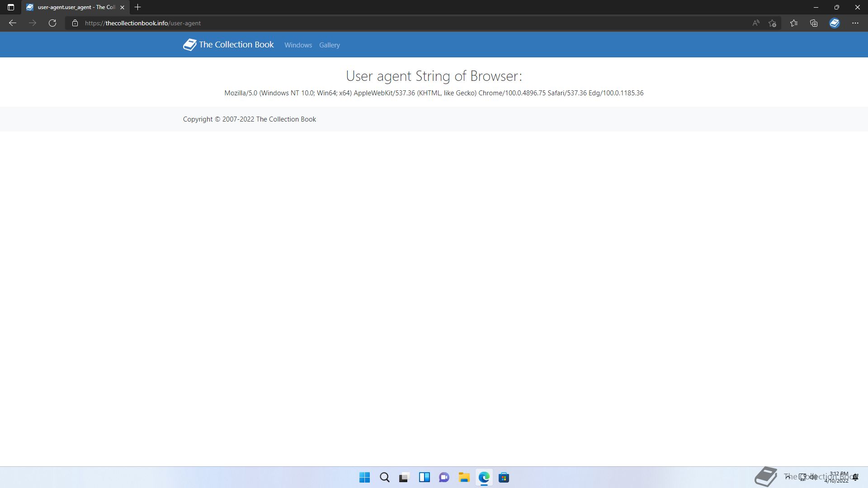Viewport: 868px width, 488px height.
Task: Open Task View on taskbar
Action: (x=404, y=478)
